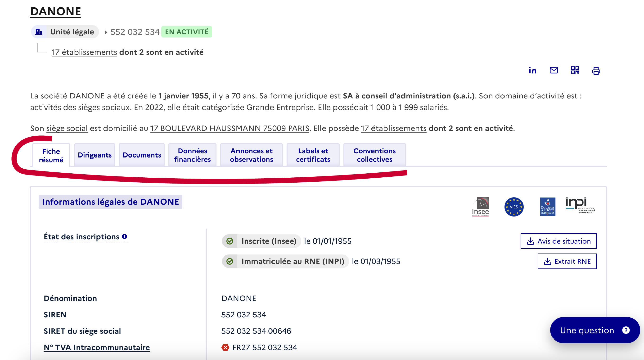This screenshot has width=644, height=360.
Task: Click the VIES European logo
Action: click(x=514, y=207)
